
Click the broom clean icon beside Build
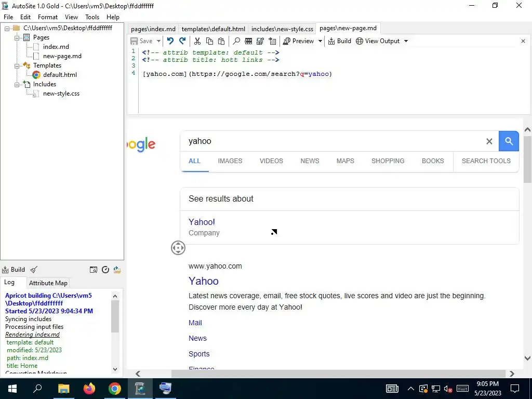pos(34,270)
